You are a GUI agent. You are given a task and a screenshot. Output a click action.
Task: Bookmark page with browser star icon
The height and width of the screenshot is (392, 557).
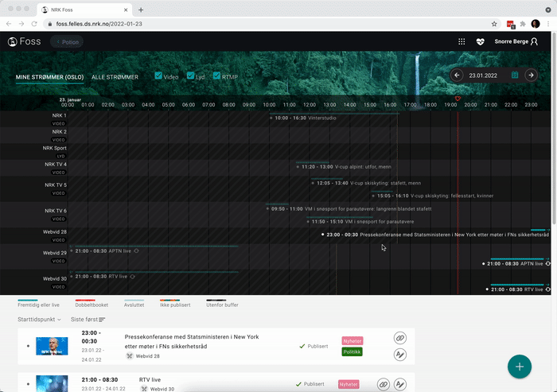494,24
